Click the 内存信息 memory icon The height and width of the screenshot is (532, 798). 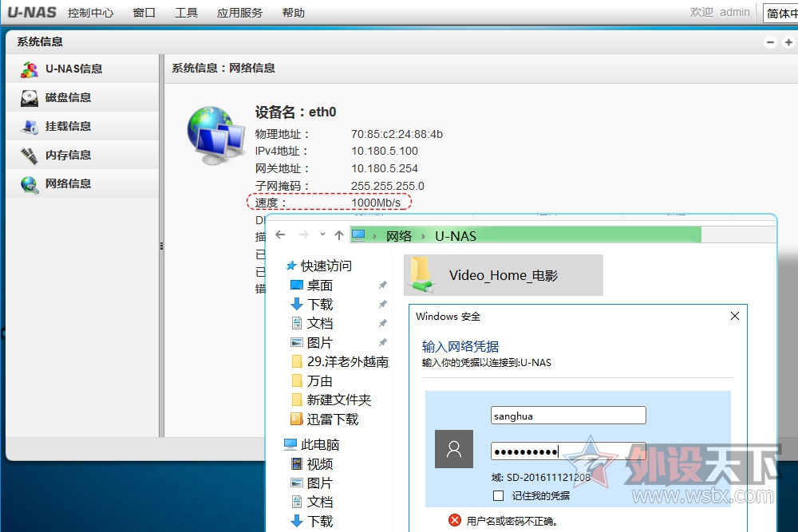[30, 156]
